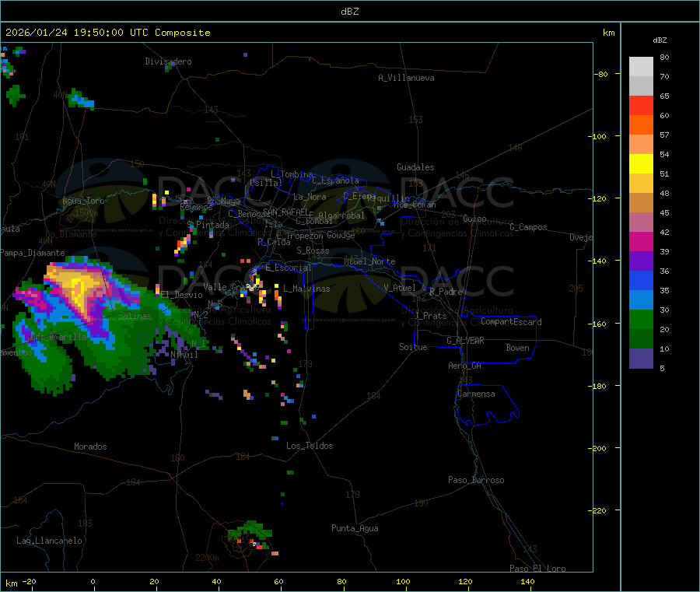Click the yellow 51 dBZ legend swatch
This screenshot has height=592, width=700.
coord(641,164)
